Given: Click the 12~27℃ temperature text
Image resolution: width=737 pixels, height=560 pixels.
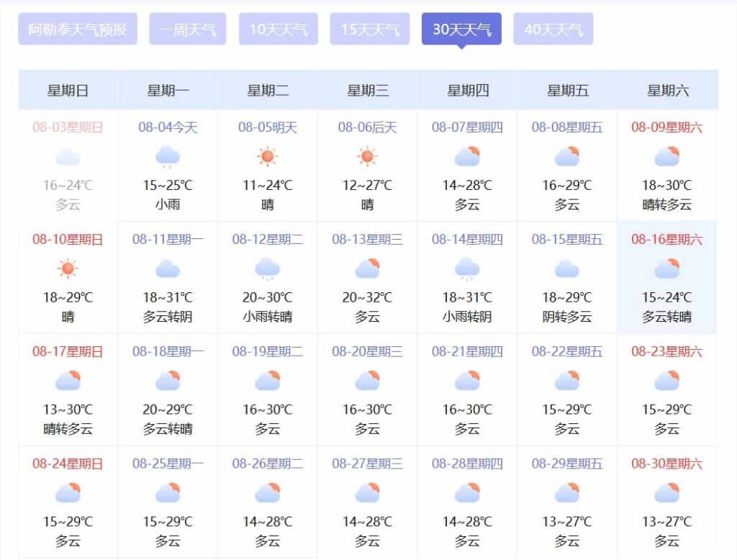Looking at the screenshot, I should point(367,185).
